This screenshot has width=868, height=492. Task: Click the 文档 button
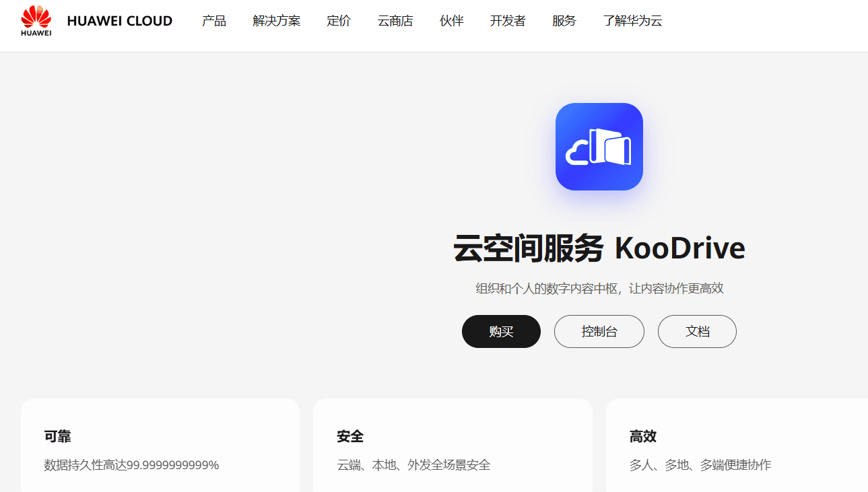click(x=697, y=331)
